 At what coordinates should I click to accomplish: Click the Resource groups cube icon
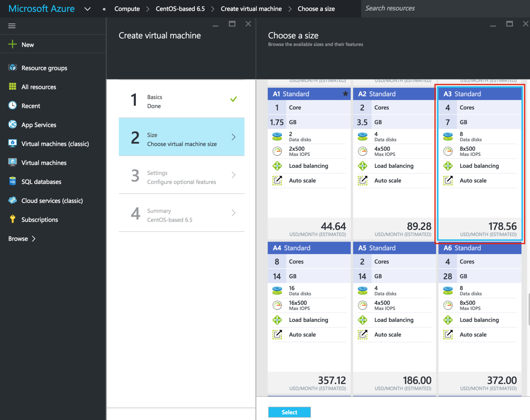(x=12, y=68)
